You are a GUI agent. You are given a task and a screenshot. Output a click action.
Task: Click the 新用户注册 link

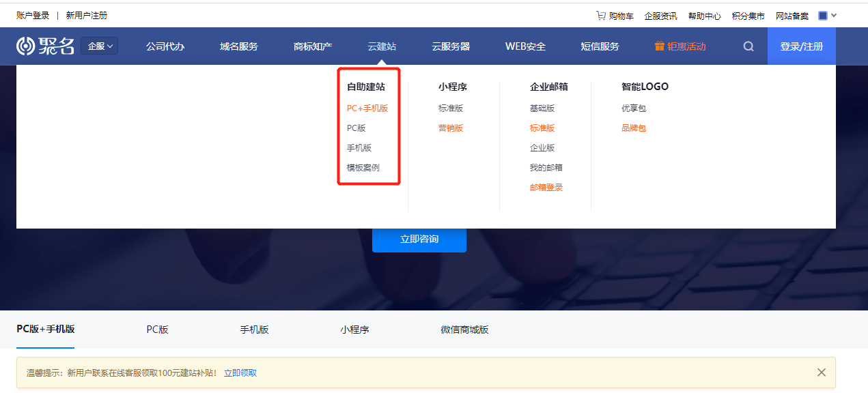[87, 16]
